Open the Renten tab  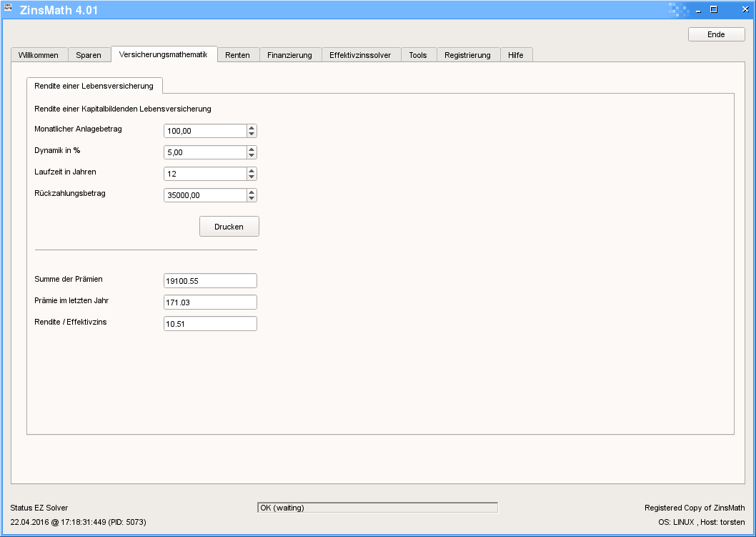[x=237, y=55]
